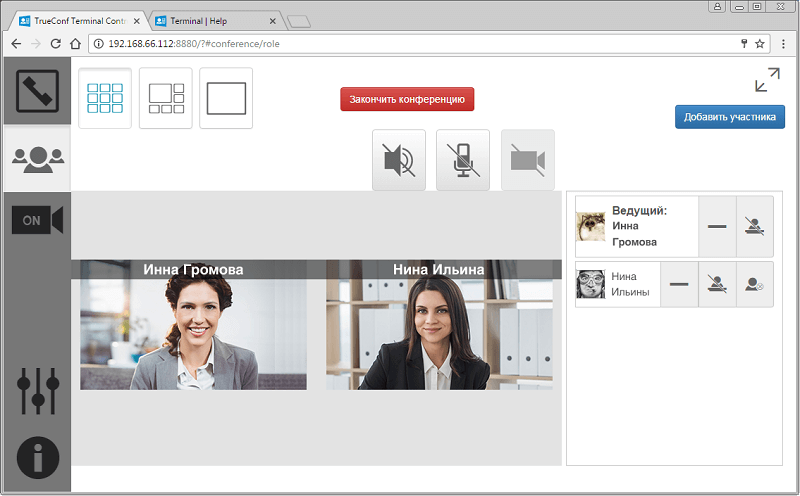This screenshot has height=496, width=800.
Task: Kick Нина Ильина from the conference
Action: coord(755,284)
